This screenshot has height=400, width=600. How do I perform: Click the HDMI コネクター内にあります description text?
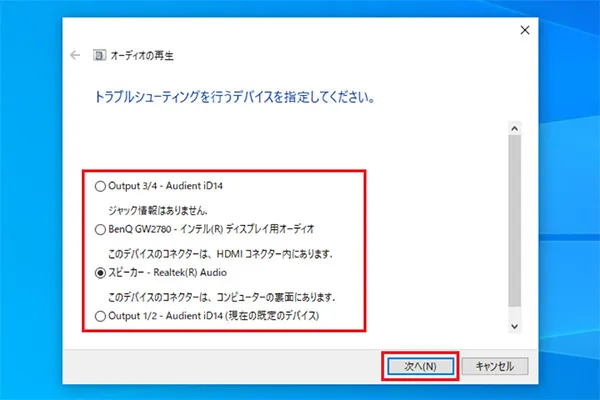pyautogui.click(x=220, y=253)
